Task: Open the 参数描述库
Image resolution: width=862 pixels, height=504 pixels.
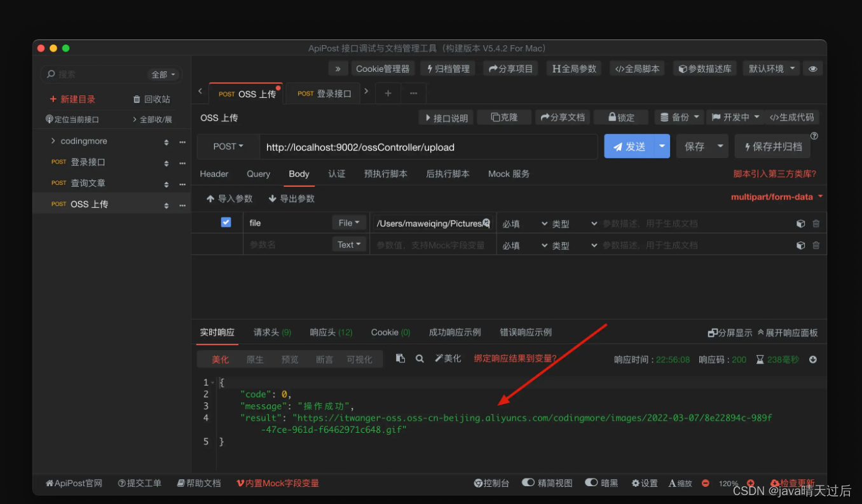Action: coord(704,68)
